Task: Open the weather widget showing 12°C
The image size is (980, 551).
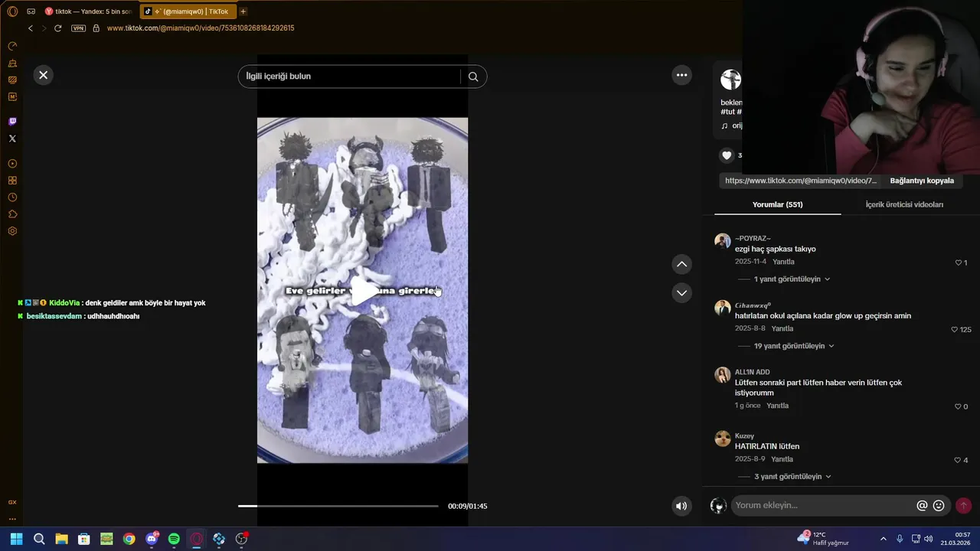Action: click(x=823, y=539)
